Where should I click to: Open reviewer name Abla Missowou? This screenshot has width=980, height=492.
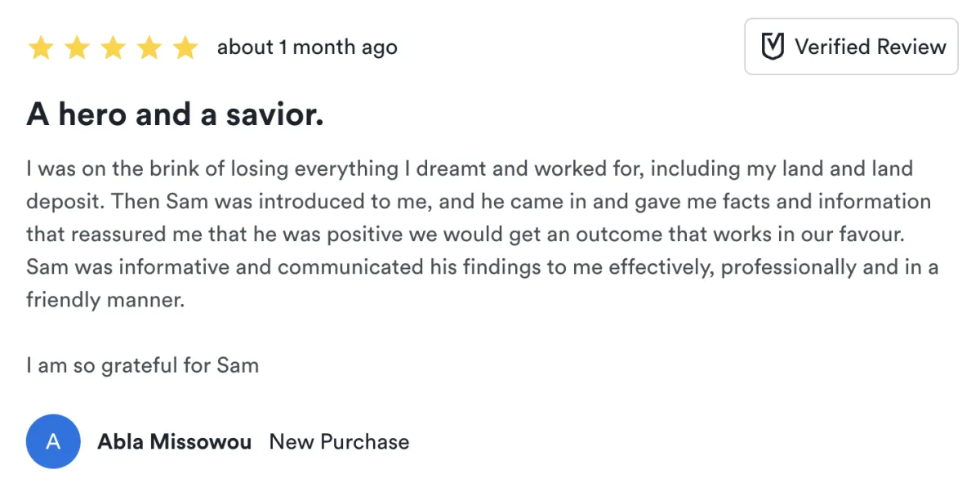[174, 442]
